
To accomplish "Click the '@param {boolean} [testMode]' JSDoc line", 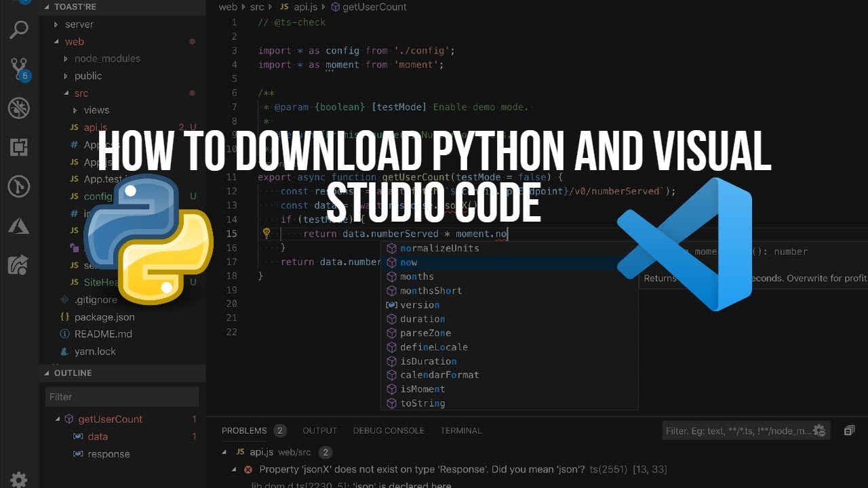I will click(395, 107).
